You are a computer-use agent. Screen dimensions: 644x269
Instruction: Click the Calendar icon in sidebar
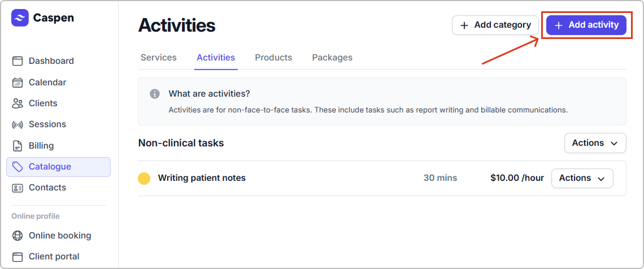click(18, 83)
